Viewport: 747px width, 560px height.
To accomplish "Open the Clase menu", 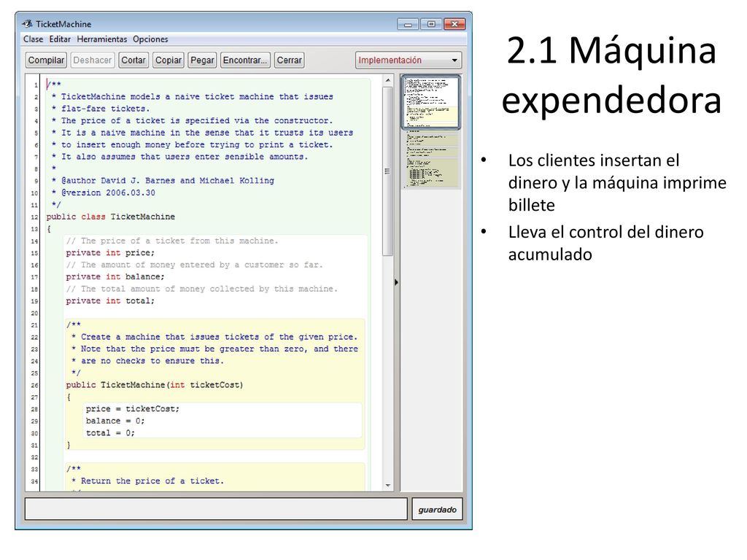I will click(x=34, y=39).
